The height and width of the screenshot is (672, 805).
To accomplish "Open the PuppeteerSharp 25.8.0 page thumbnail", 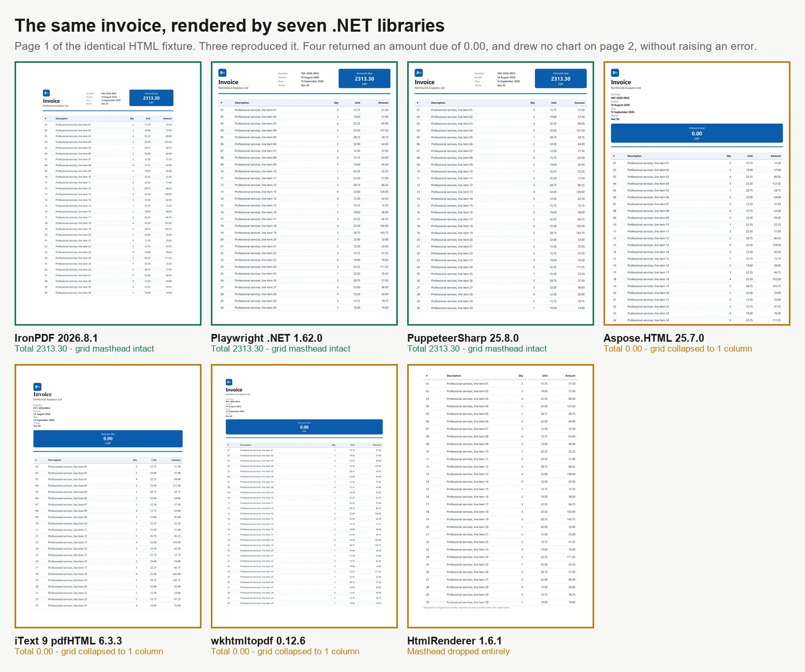I will click(x=501, y=194).
